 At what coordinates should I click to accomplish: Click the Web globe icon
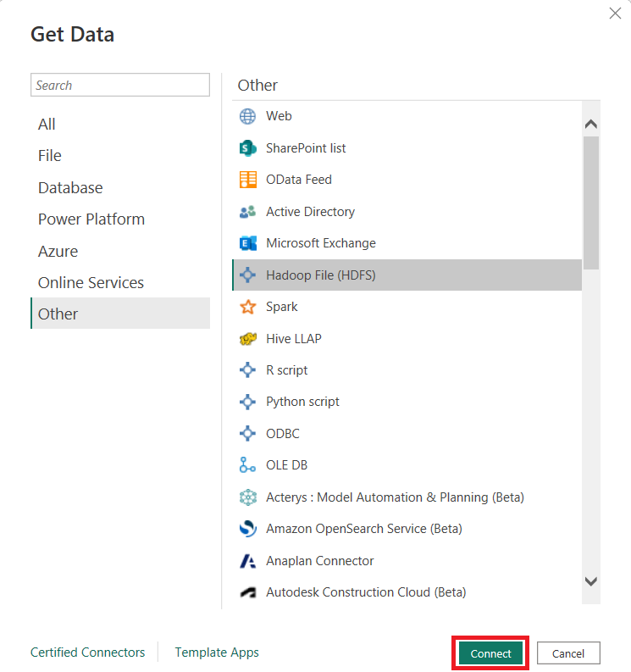coord(247,116)
